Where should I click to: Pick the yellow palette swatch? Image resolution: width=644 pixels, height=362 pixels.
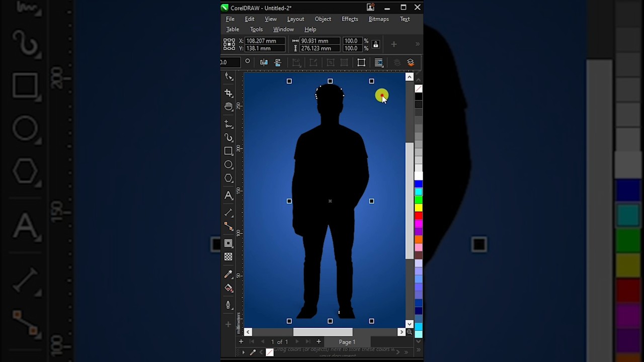point(418,208)
